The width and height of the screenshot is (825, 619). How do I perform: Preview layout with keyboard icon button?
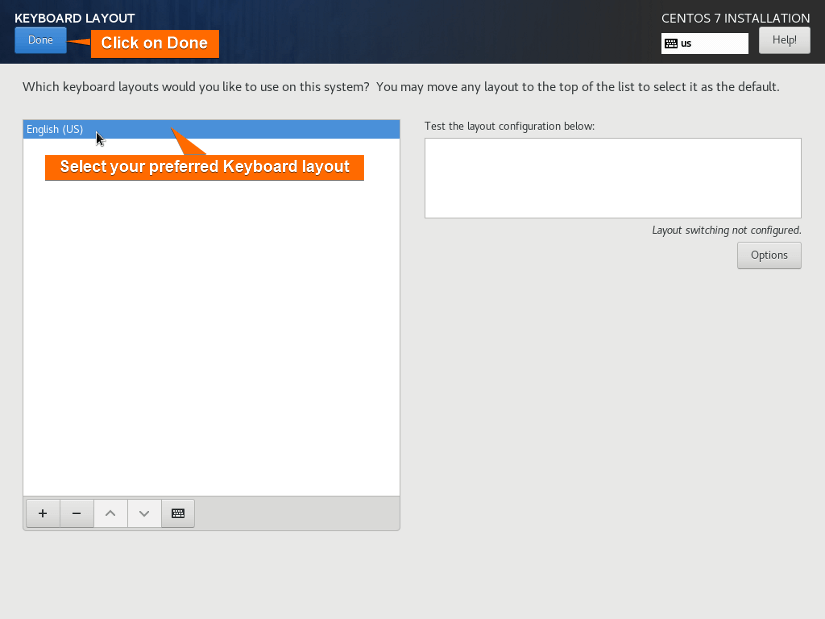178,513
